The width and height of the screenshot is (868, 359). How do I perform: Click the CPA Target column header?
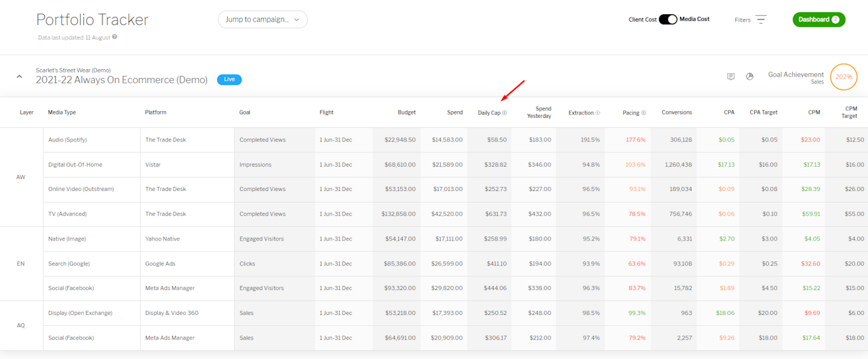(x=764, y=112)
